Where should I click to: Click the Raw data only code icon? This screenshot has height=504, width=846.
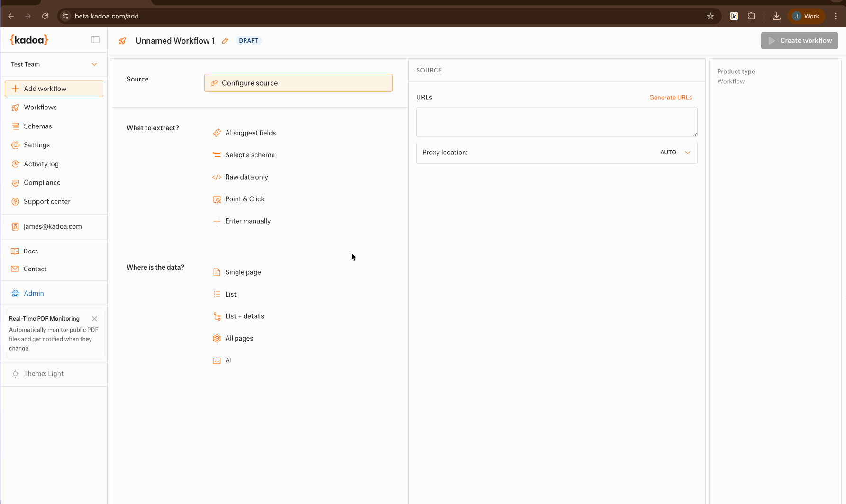[x=217, y=177]
